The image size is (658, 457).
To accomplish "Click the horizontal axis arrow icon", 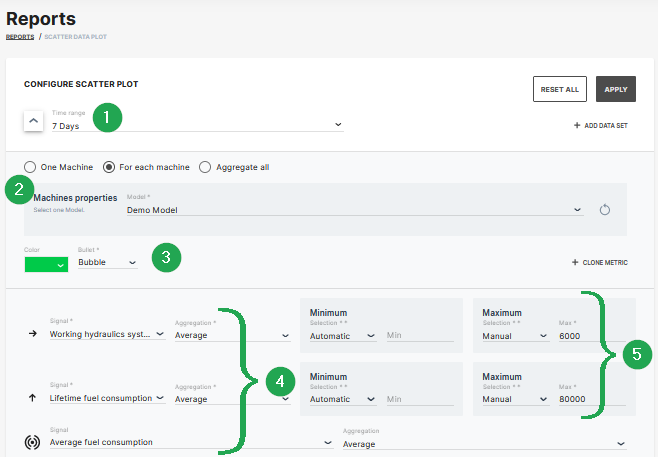I will [34, 335].
